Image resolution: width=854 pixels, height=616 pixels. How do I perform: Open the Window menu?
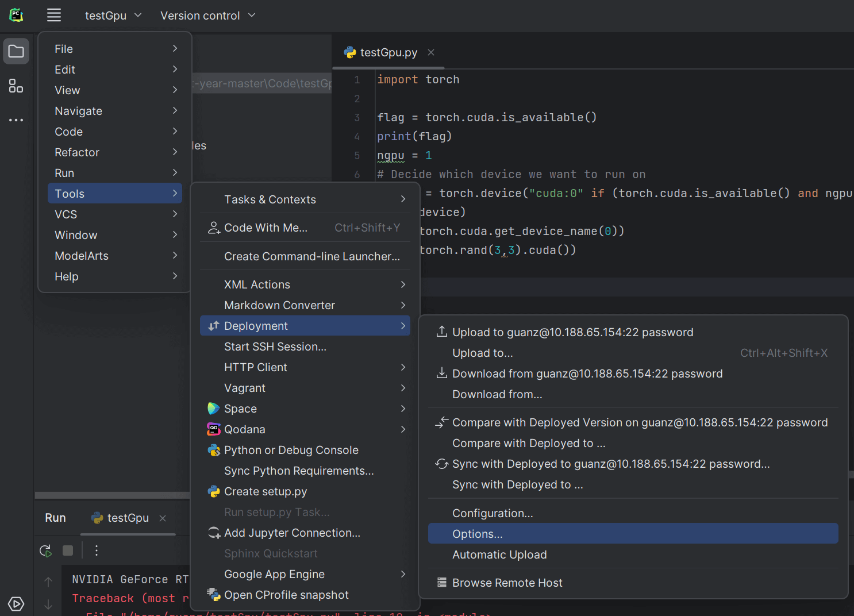[x=115, y=235]
